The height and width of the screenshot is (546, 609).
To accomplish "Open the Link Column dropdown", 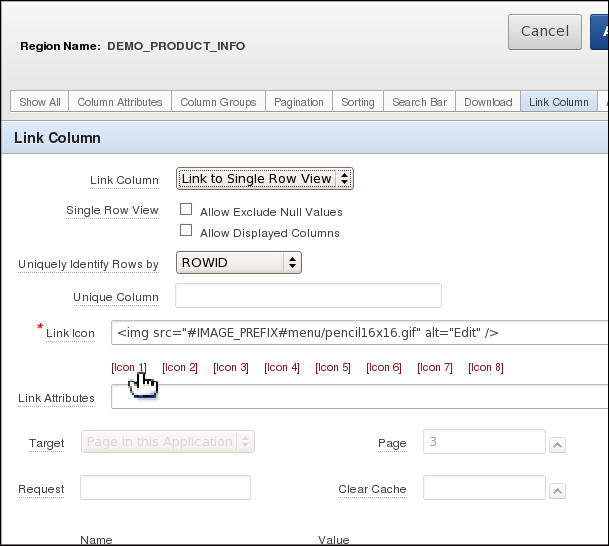I will click(x=265, y=179).
